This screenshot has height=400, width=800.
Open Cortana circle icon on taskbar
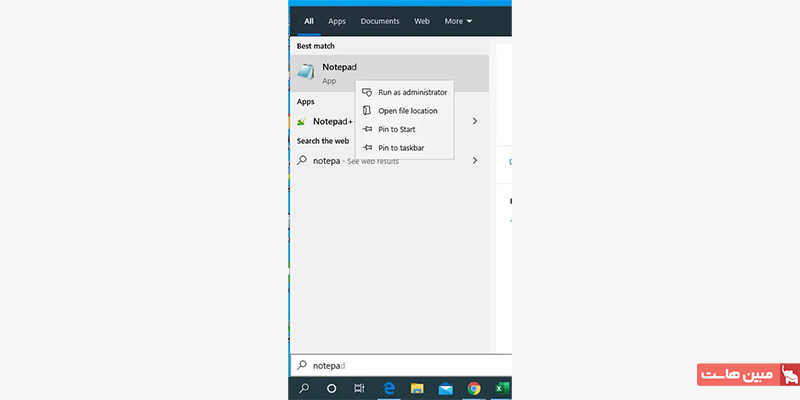click(332, 388)
